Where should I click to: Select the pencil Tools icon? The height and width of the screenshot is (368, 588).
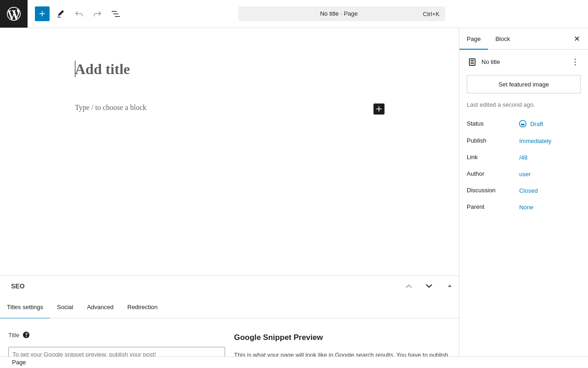point(61,14)
